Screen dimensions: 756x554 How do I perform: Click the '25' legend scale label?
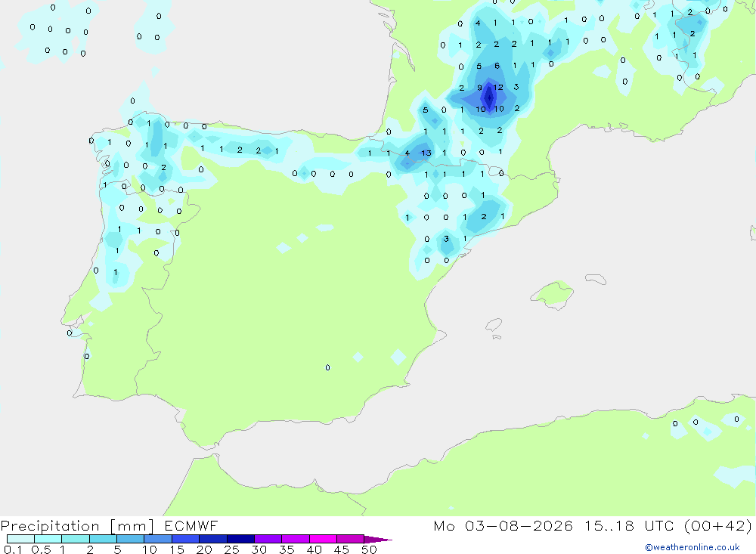[231, 549]
